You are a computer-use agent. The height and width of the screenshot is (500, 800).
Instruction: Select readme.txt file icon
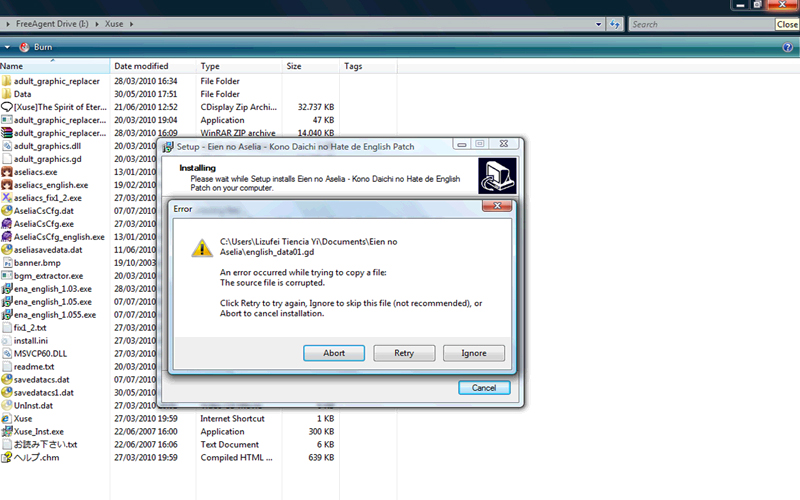[7, 367]
